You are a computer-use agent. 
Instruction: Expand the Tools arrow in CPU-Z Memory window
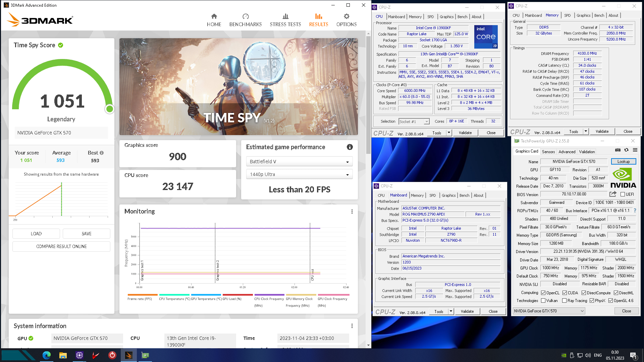(x=586, y=131)
